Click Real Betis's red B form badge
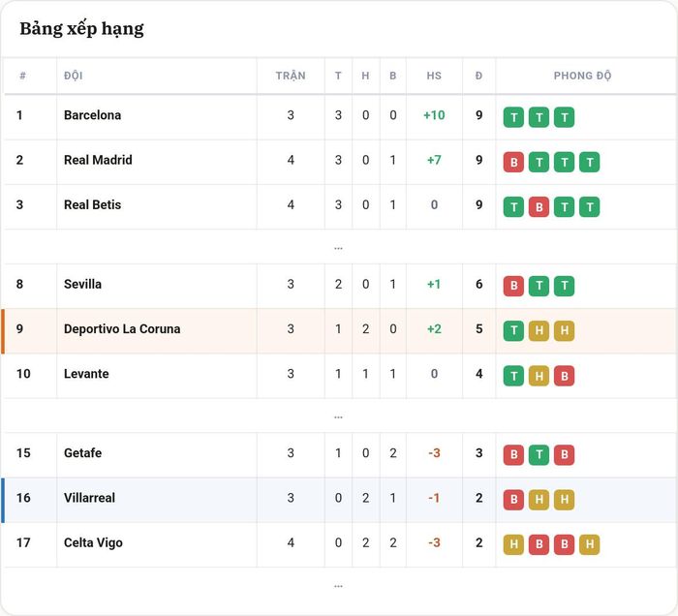The height and width of the screenshot is (616, 678). pos(539,207)
